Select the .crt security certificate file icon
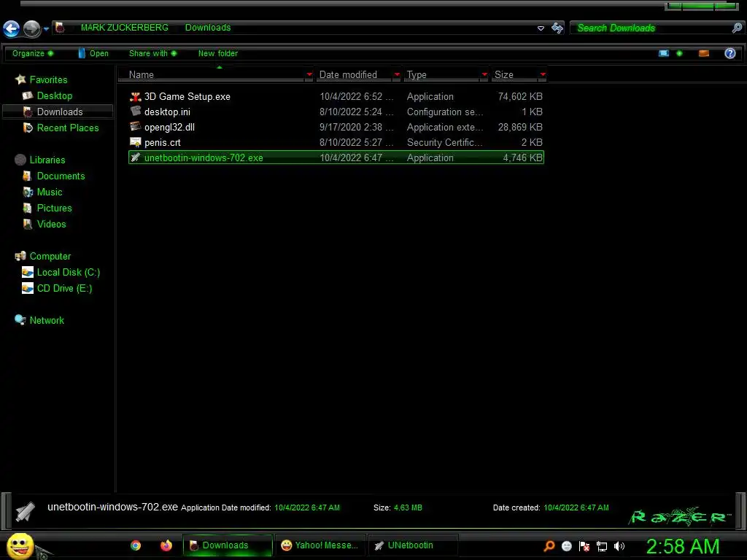This screenshot has width=747, height=560. click(x=135, y=142)
